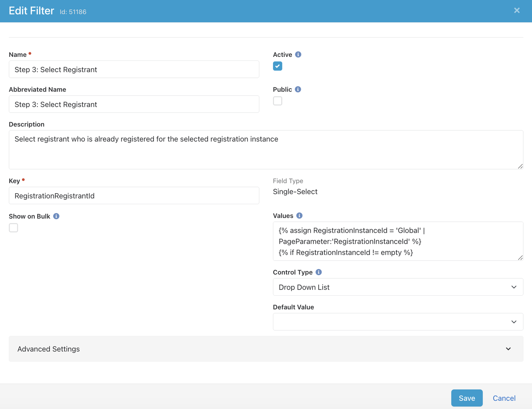Image resolution: width=532 pixels, height=409 pixels.
Task: Uncheck the Active checkbox
Action: (x=278, y=66)
